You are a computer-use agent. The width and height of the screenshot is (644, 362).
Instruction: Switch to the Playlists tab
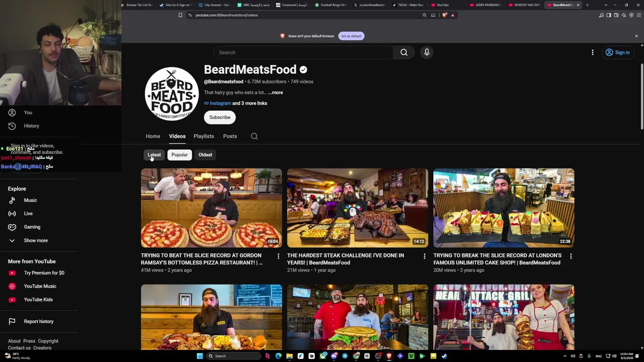point(204,136)
